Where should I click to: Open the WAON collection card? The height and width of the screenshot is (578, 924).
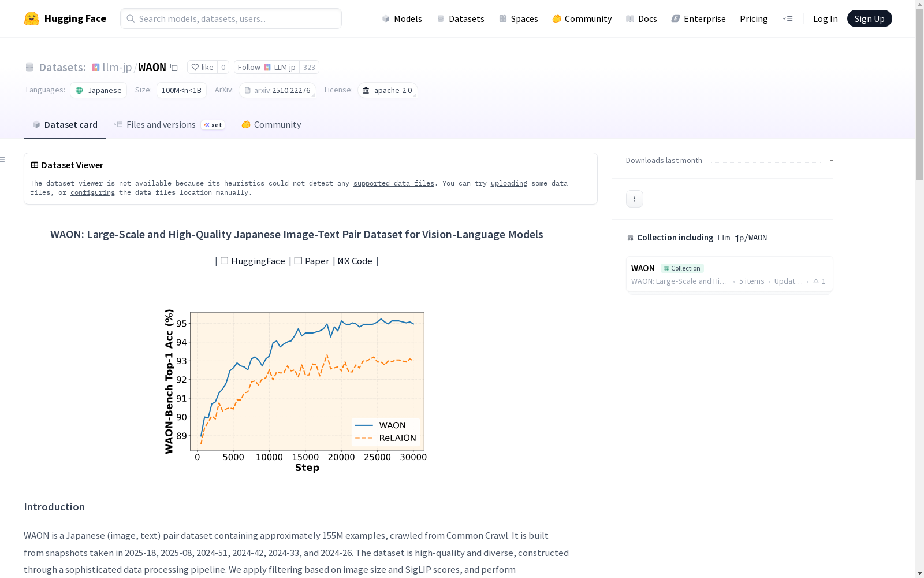click(x=729, y=274)
